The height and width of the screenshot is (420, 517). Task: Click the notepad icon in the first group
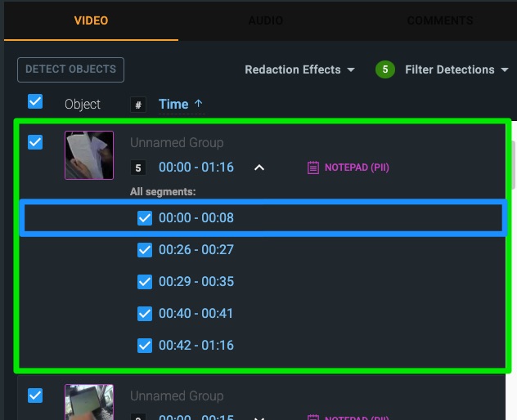[x=312, y=168]
